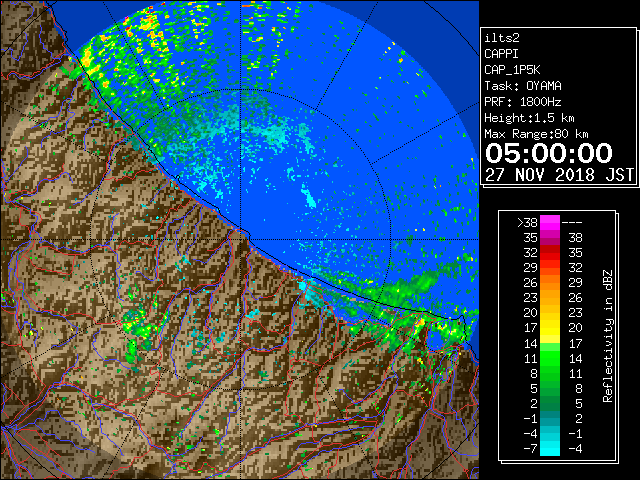Screen dimensions: 640x480
Task: Pick the yellow 17 to 20 color band
Action: click(x=550, y=328)
